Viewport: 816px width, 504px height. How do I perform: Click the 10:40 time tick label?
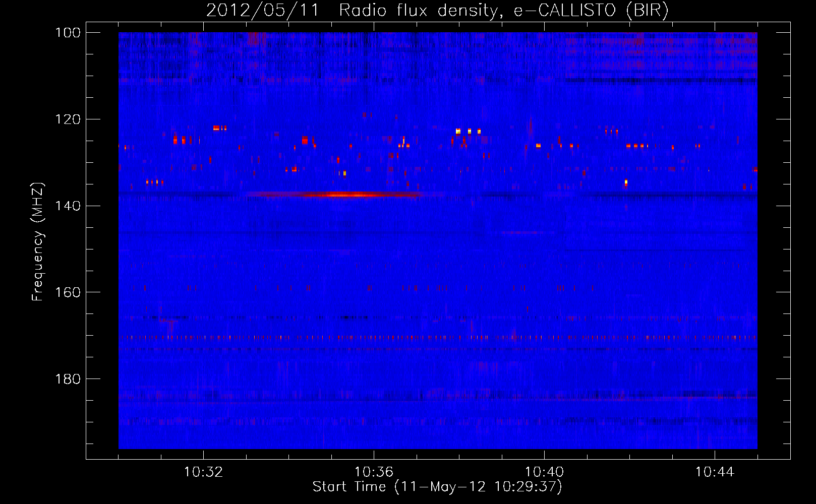pos(545,472)
